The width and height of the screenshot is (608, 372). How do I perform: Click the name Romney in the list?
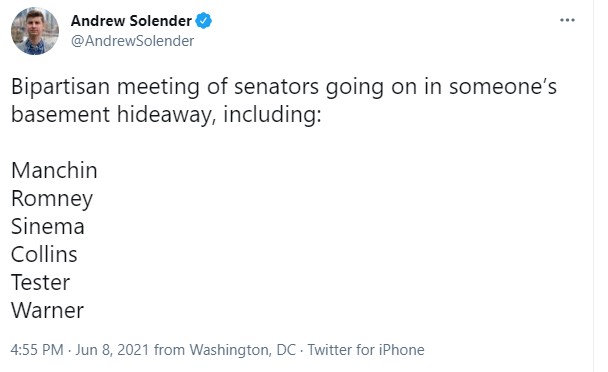point(52,199)
